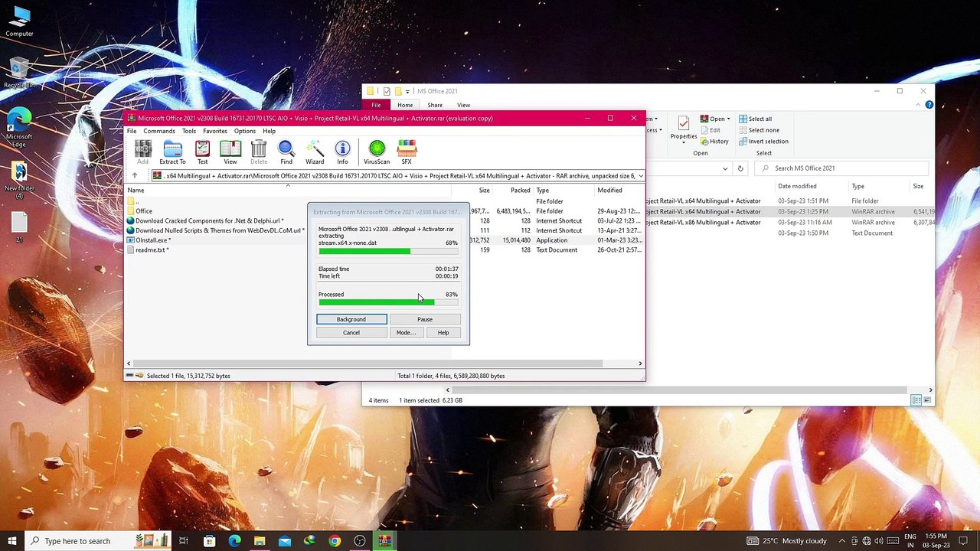980x551 pixels.
Task: Switch Explorer to large thumbnails view
Action: click(929, 400)
